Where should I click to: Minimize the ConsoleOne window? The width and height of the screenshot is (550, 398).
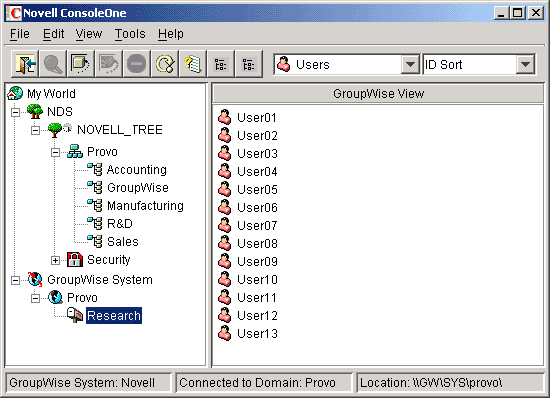pos(501,13)
